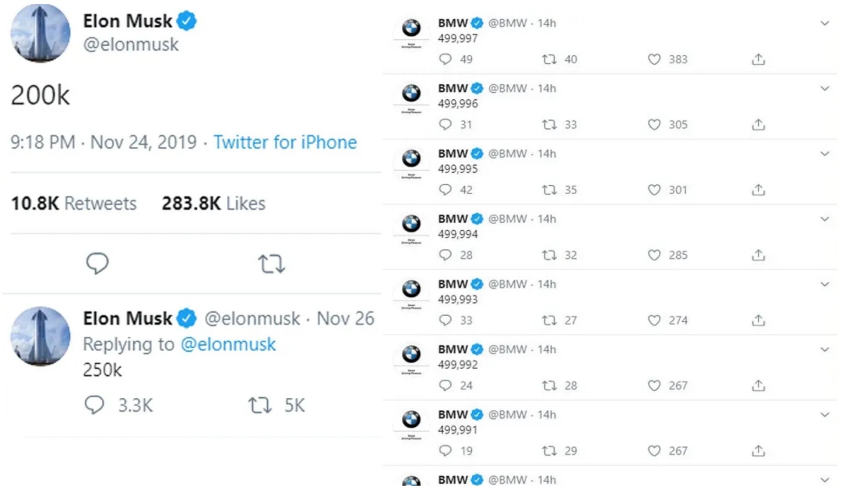Like the BMW 499,997 tweet

654,60
